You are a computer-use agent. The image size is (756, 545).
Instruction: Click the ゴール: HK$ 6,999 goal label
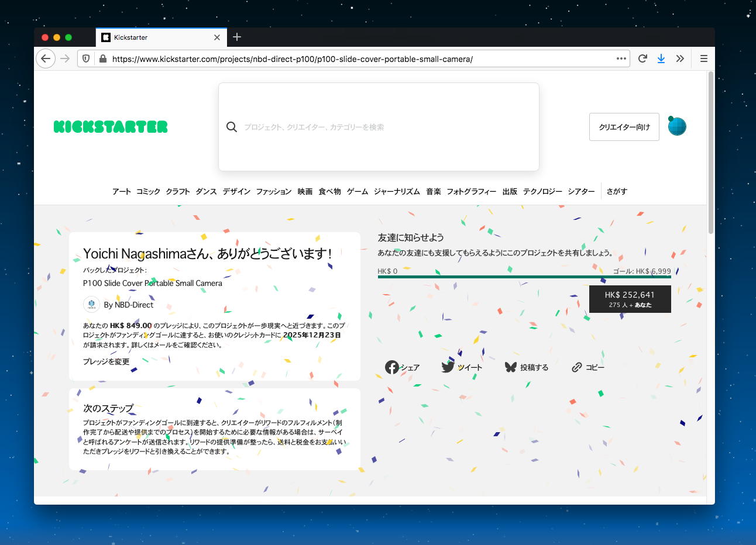[642, 271]
